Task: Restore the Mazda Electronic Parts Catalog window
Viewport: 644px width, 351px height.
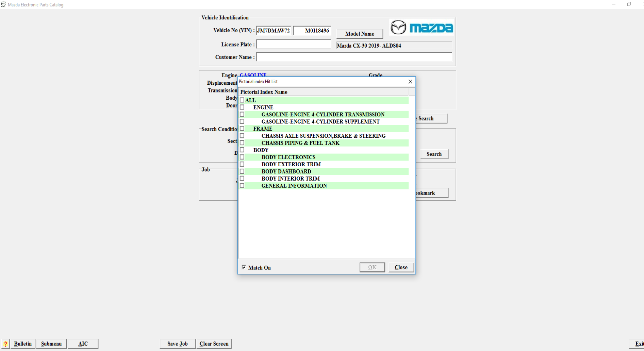Action: pyautogui.click(x=629, y=4)
